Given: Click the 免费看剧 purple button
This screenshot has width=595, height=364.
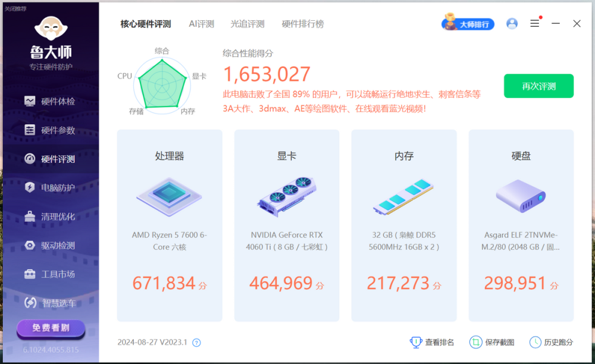Looking at the screenshot, I should point(51,328).
